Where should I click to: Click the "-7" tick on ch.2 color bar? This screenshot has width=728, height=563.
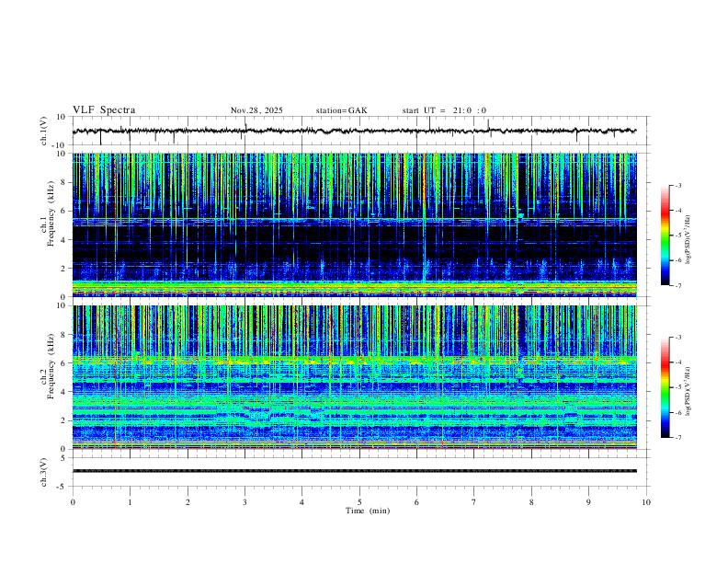click(677, 437)
